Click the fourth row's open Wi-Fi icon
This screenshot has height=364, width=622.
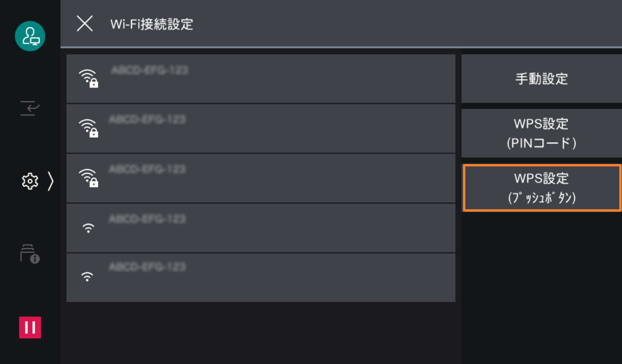[88, 228]
